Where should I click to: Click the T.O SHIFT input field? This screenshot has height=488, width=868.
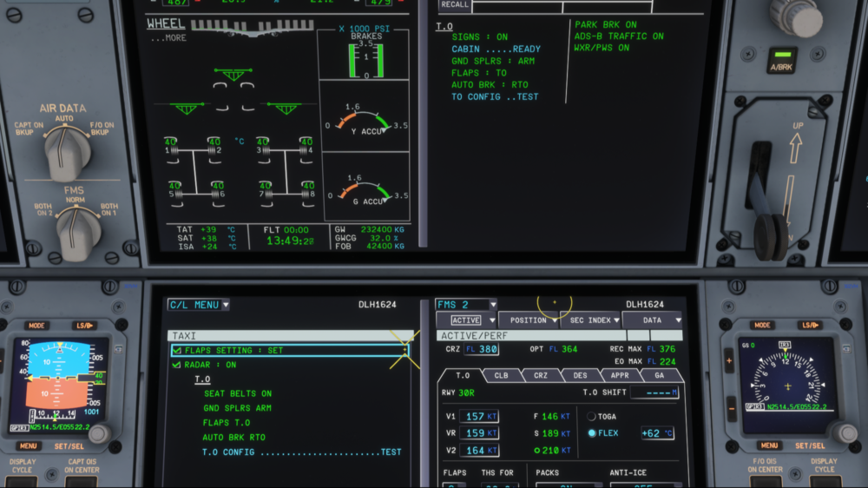coord(654,392)
